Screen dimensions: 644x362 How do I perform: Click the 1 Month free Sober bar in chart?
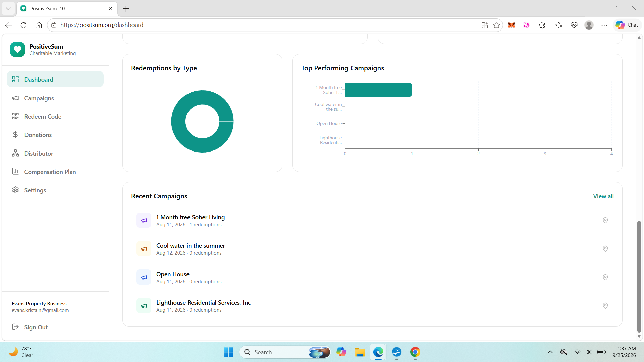(378, 90)
